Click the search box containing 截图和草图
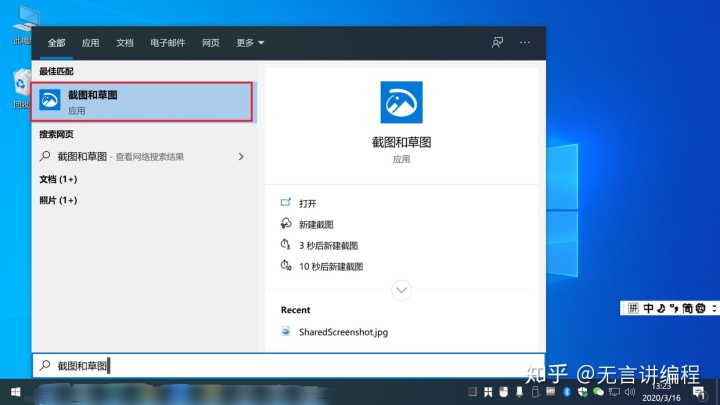The image size is (720, 405). (288, 366)
